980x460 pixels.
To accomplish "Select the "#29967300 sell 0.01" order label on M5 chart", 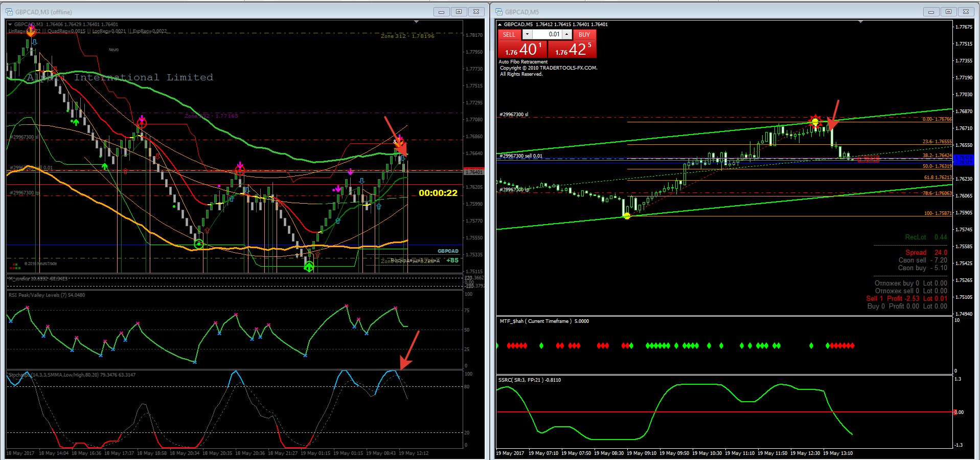I will tap(521, 156).
